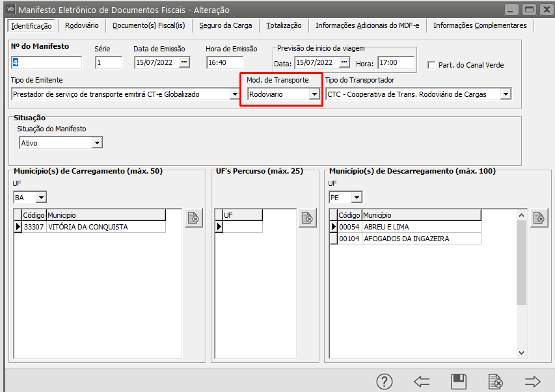The image size is (555, 392).
Task: Click down arrow of Descarregamento list scrollbar
Action: tap(521, 352)
